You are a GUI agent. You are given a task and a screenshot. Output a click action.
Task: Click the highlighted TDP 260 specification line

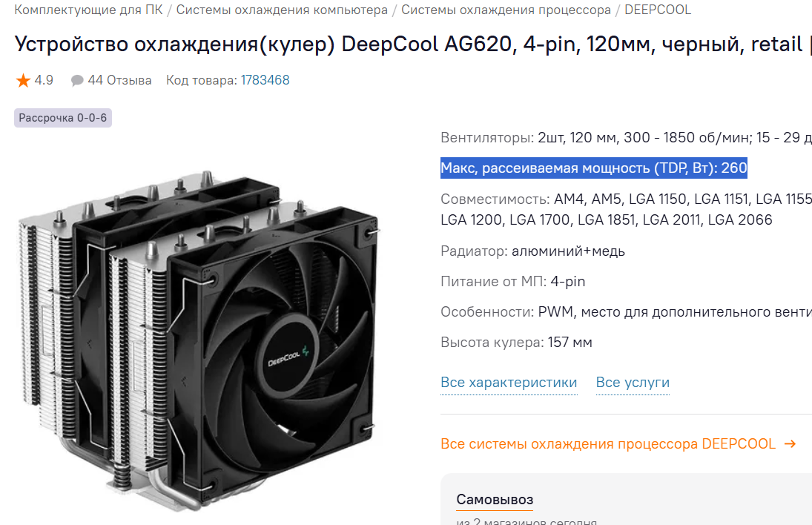click(x=594, y=168)
